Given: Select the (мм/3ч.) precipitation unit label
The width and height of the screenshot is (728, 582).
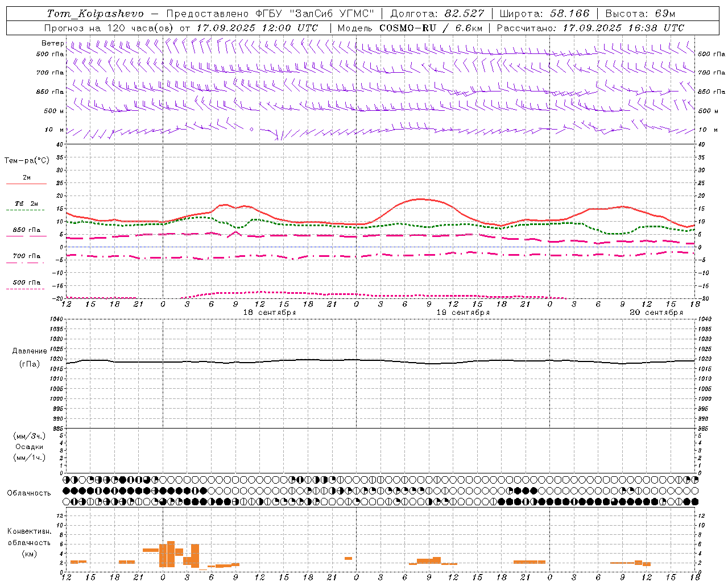Looking at the screenshot, I should coord(30,436).
